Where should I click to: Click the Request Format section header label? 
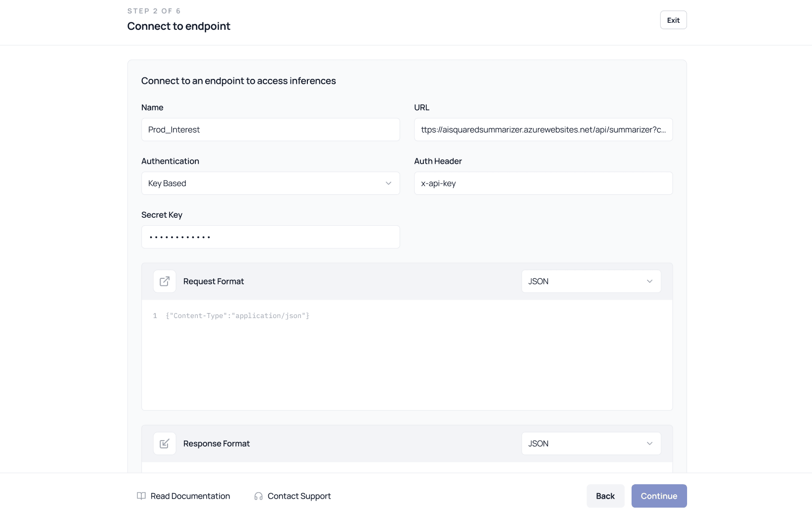(214, 281)
